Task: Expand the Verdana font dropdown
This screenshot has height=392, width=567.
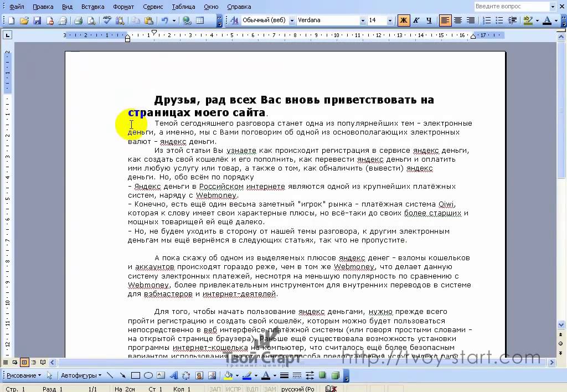Action: pos(363,20)
